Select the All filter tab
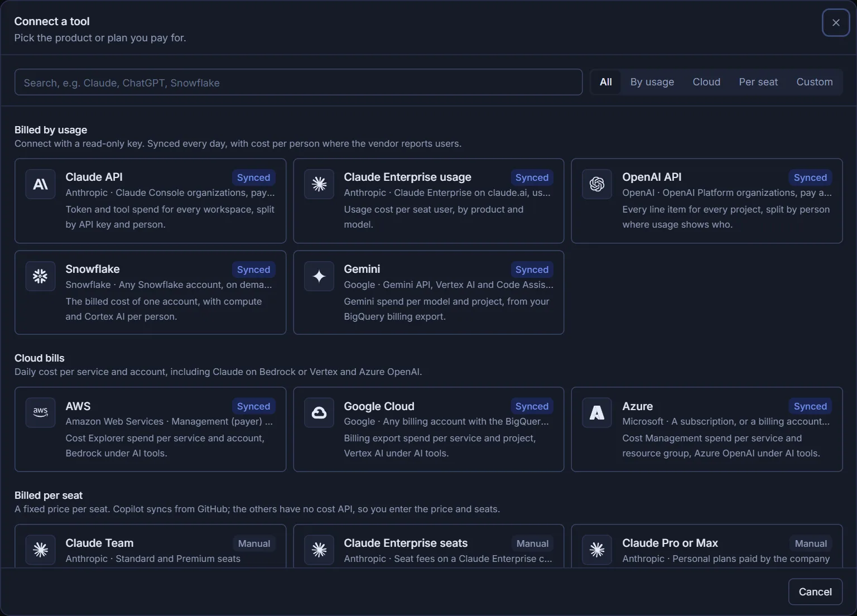857x616 pixels. click(x=606, y=82)
